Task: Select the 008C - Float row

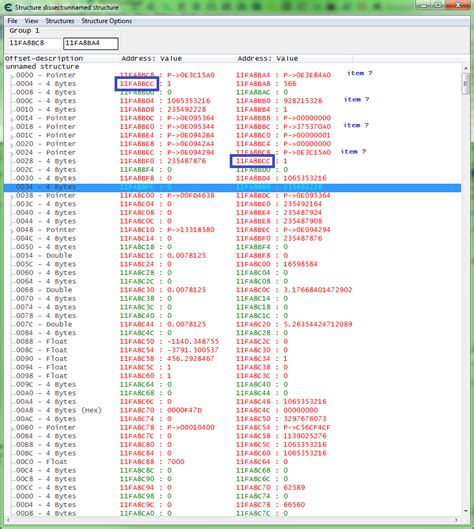Action: pos(232,350)
